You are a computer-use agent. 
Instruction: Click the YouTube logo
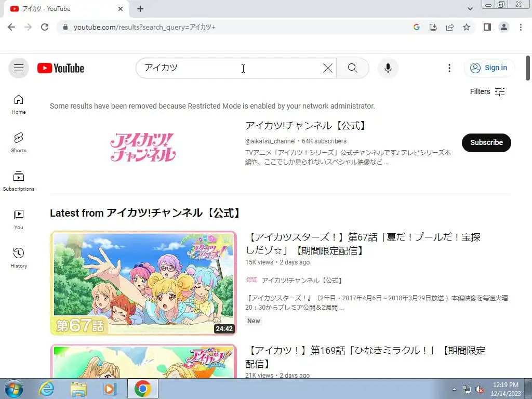[61, 68]
